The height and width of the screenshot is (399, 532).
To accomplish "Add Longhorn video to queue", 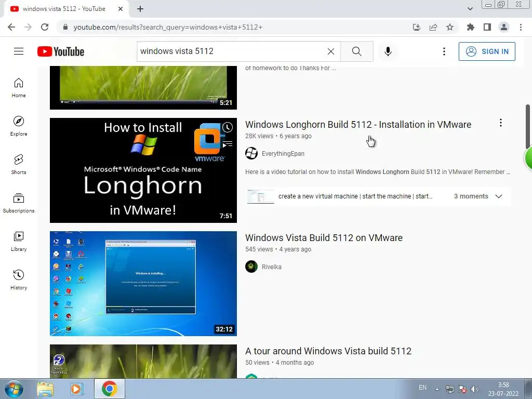I will [228, 144].
